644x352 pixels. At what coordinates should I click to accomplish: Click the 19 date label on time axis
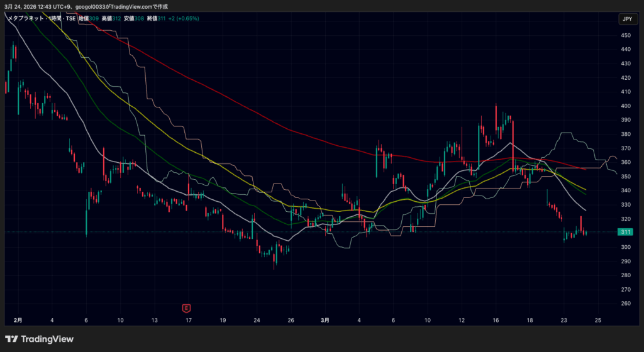[223, 321]
